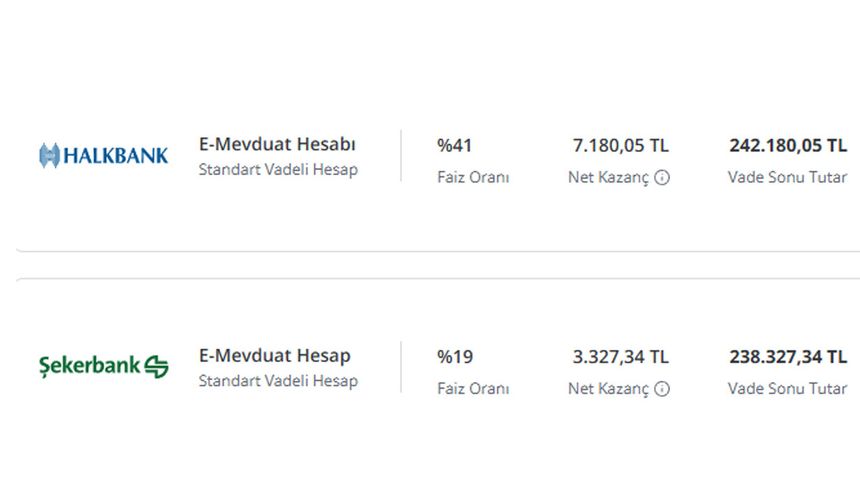Select Şekerbank Standart Vadeli Hesap subtitle
Image resolution: width=860 pixels, height=504 pixels.
click(278, 381)
